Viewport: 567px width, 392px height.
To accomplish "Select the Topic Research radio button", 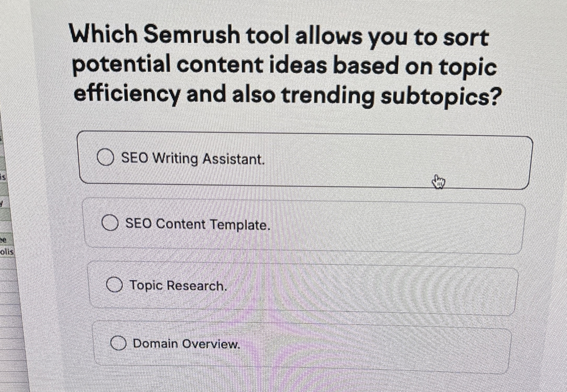I will tap(115, 285).
